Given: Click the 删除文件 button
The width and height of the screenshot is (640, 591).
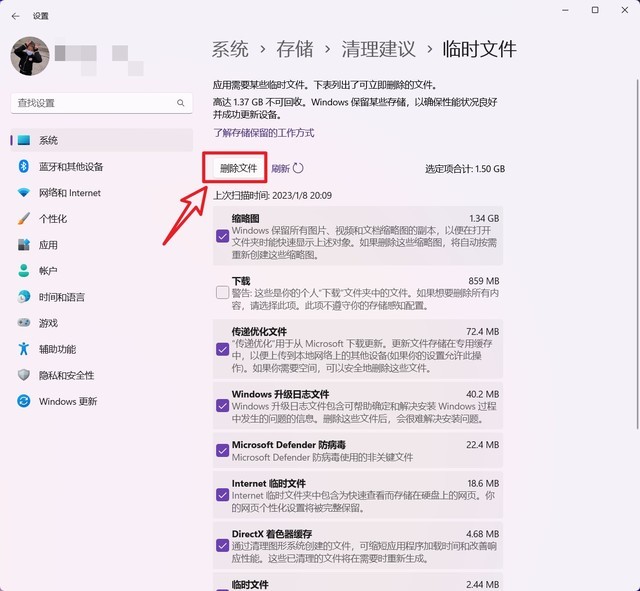Looking at the screenshot, I should point(238,168).
